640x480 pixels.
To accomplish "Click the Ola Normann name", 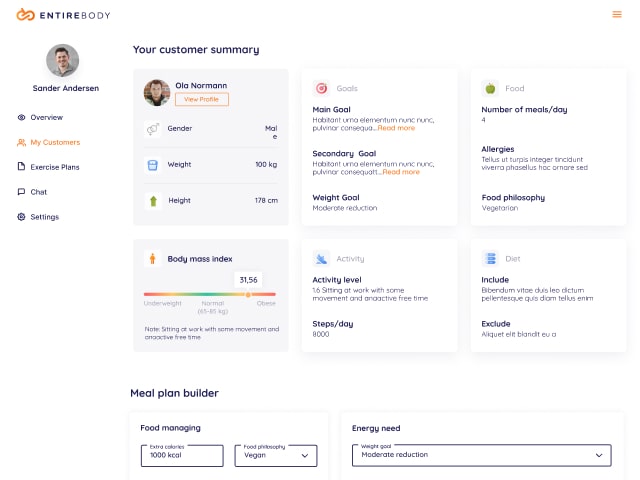I will pyautogui.click(x=201, y=85).
